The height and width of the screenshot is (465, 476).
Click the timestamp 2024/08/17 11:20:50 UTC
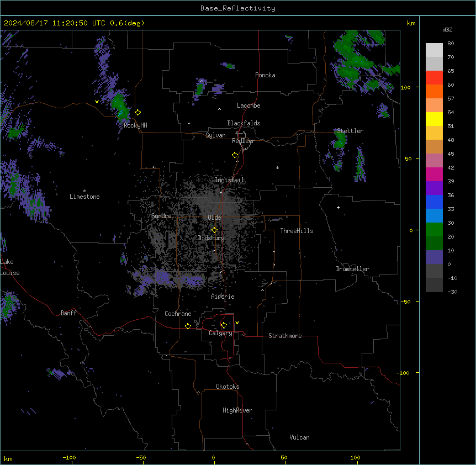55,23
